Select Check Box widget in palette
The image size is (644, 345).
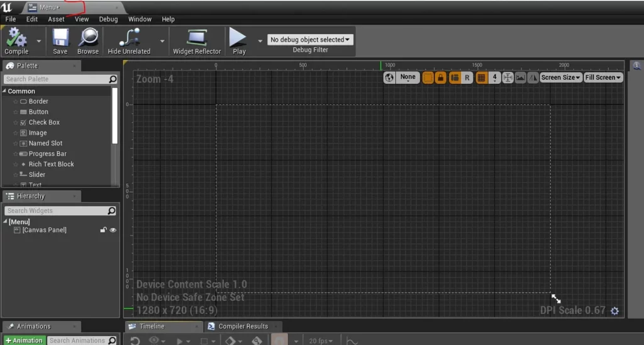pos(44,122)
